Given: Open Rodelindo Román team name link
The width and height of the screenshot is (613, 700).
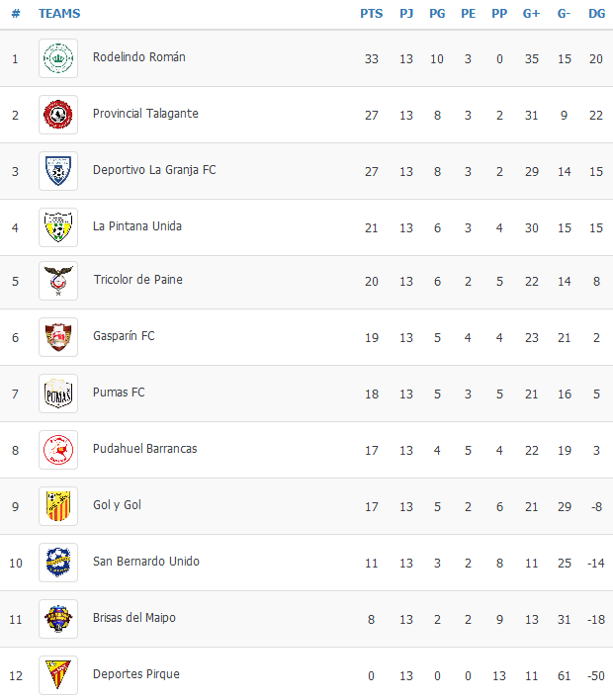Looking at the screenshot, I should (x=138, y=57).
